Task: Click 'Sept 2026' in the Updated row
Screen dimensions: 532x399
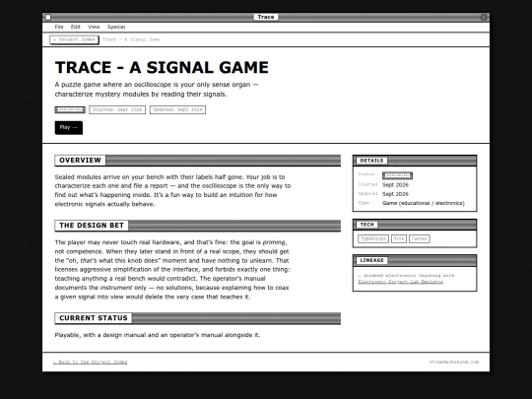Action: [x=395, y=194]
